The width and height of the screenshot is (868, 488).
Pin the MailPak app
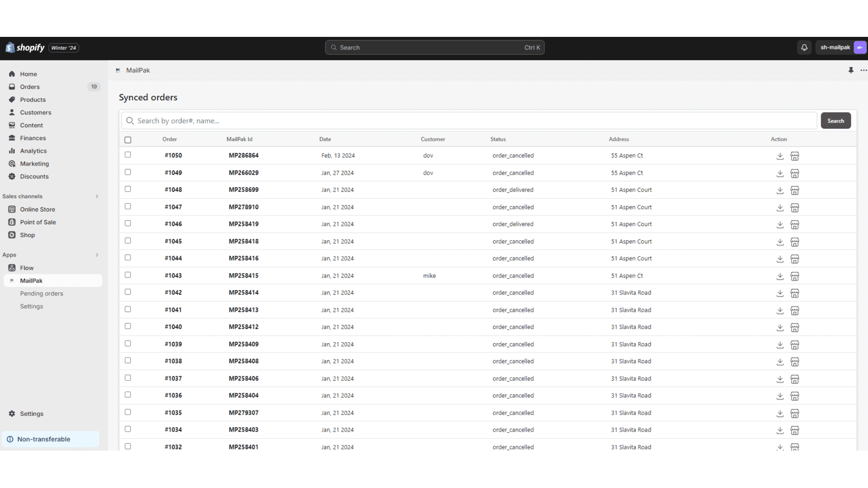[x=851, y=70]
